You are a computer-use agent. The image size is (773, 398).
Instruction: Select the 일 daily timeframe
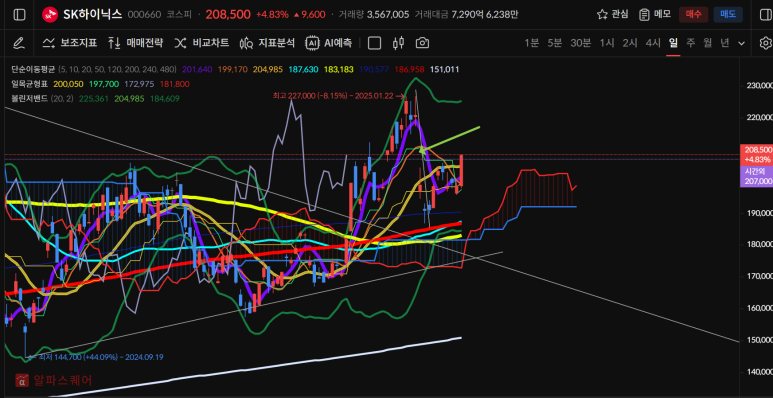pos(673,43)
